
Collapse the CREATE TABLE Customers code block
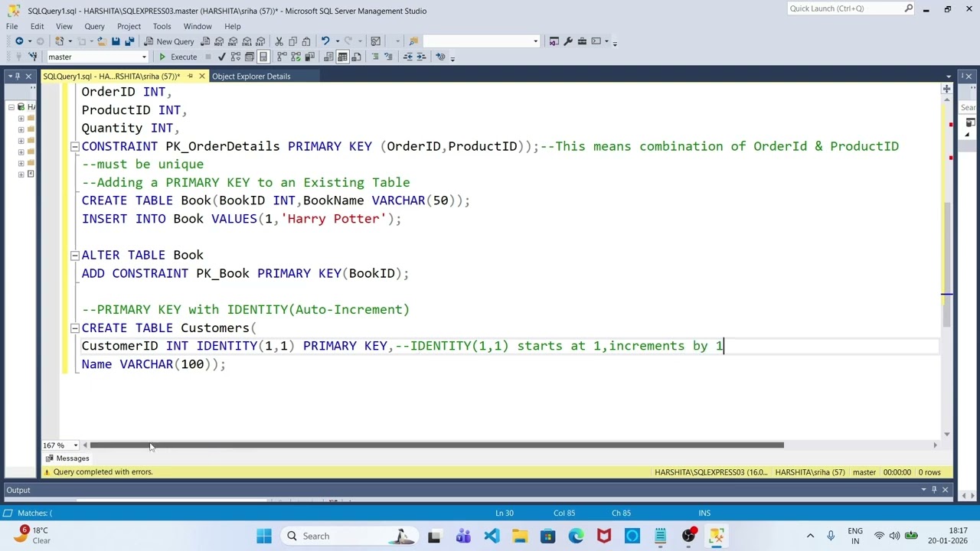[x=74, y=328]
